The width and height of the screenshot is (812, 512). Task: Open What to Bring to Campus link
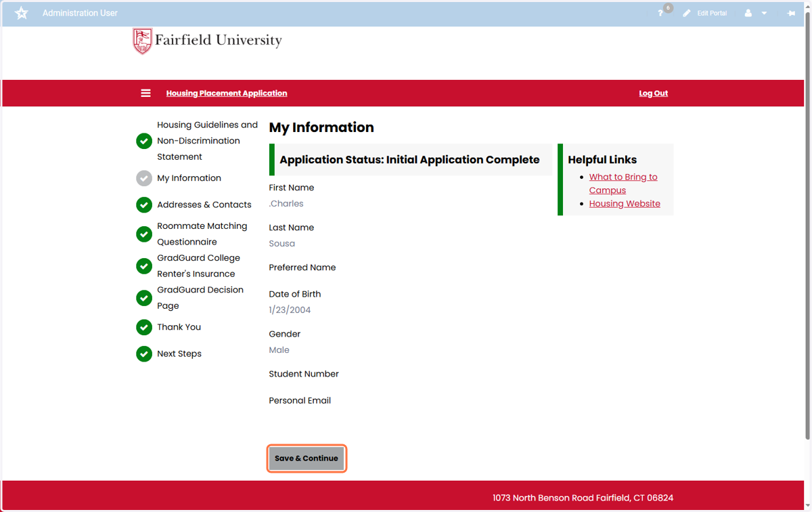[623, 184]
